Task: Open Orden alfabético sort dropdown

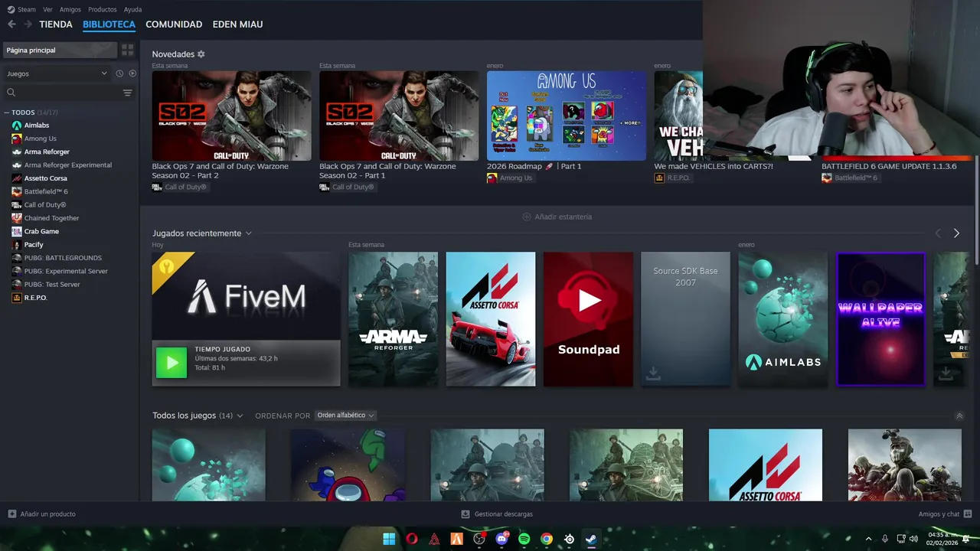Action: coord(345,416)
